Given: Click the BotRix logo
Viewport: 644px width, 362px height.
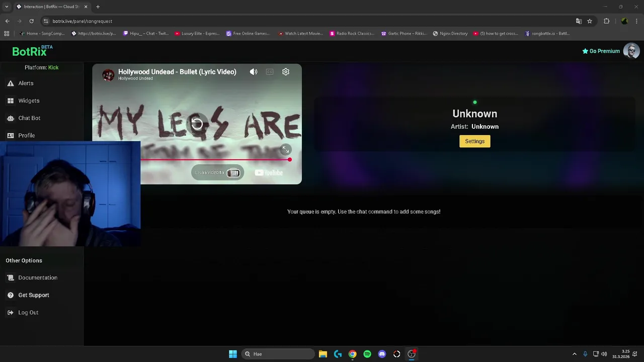Looking at the screenshot, I should tap(32, 51).
